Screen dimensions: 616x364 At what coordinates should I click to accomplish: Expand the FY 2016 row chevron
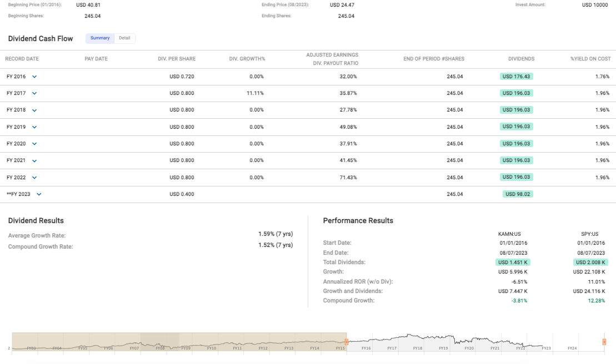coord(34,77)
